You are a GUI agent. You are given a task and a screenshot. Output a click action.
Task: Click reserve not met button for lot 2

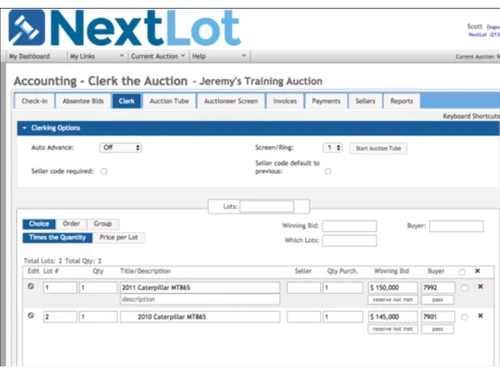pyautogui.click(x=393, y=329)
